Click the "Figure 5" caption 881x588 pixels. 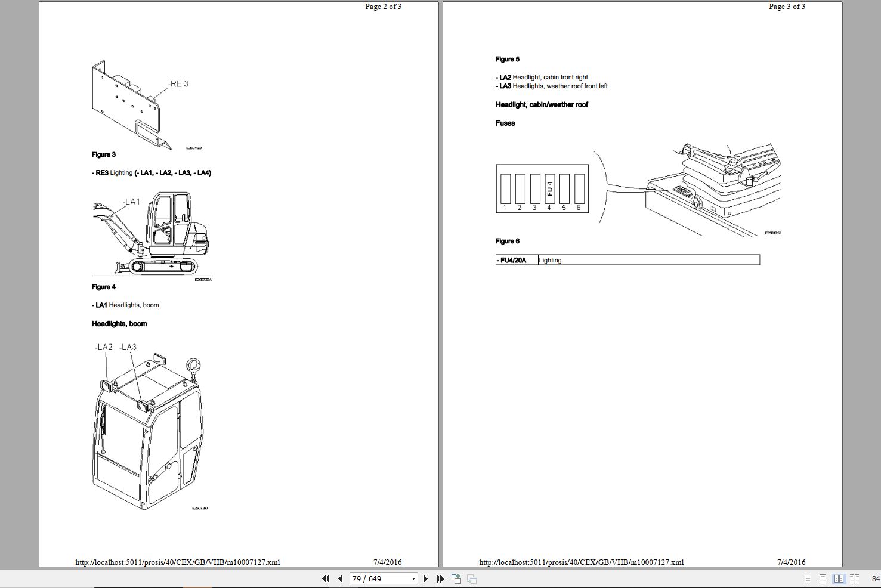tap(508, 59)
